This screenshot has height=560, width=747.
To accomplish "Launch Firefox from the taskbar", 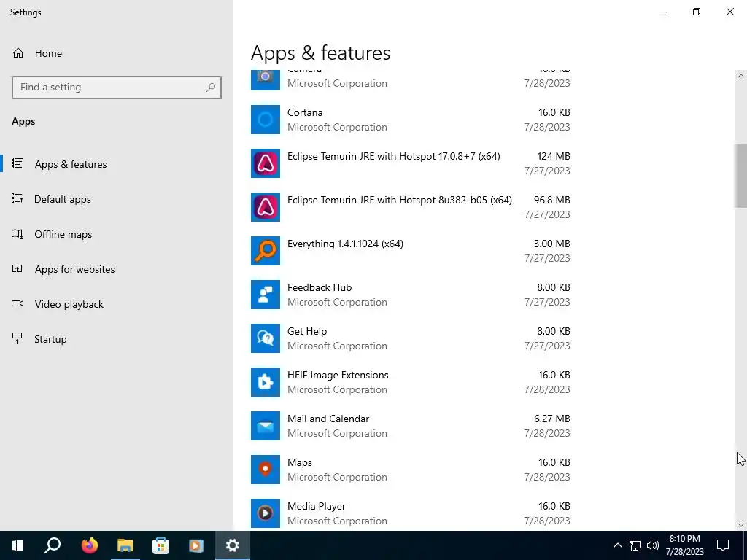I will click(89, 545).
